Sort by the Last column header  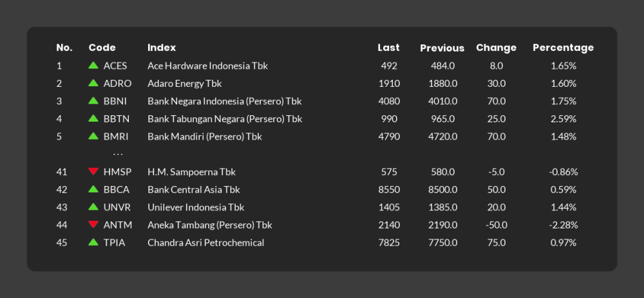[x=388, y=48]
